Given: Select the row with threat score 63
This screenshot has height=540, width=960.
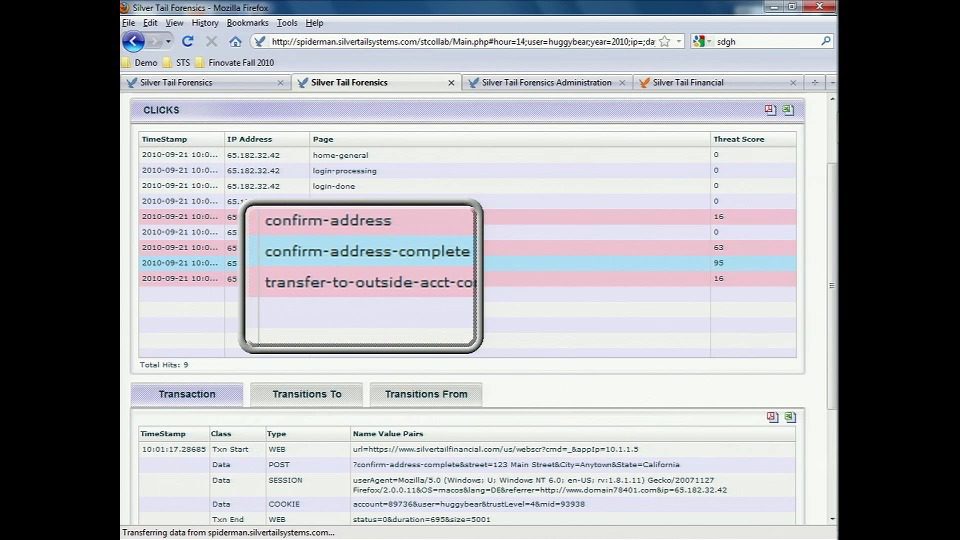Looking at the screenshot, I should [x=467, y=247].
